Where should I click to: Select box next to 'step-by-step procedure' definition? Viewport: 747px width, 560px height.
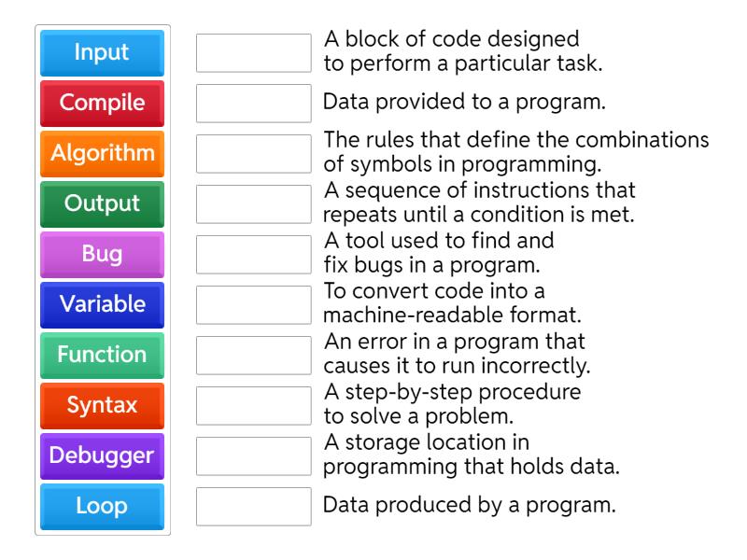point(254,406)
